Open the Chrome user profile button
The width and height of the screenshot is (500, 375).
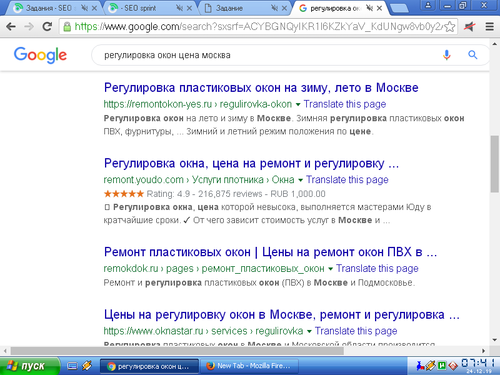428,5
